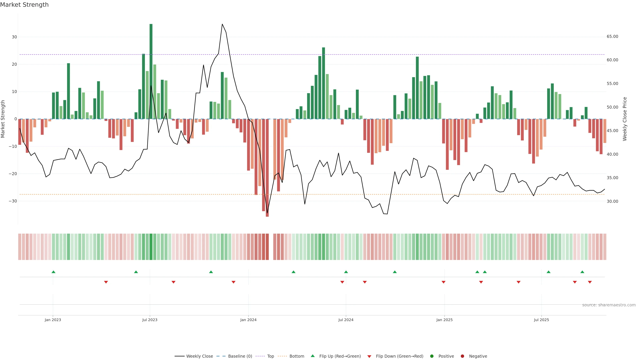Select the first green flip-up triangle near Jan 2023
Viewport: 644px width, 362px height.
click(x=53, y=272)
